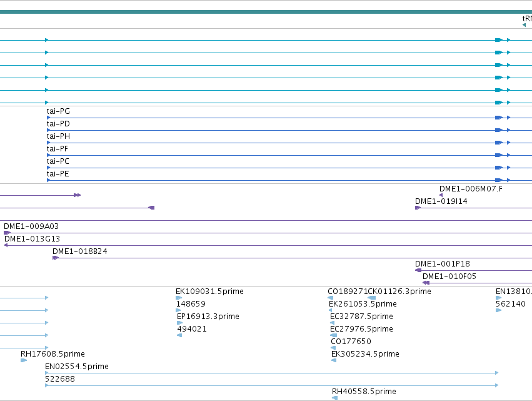532x401 pixels.
Task: Select the tai-PC transcript label
Action: tap(58, 161)
